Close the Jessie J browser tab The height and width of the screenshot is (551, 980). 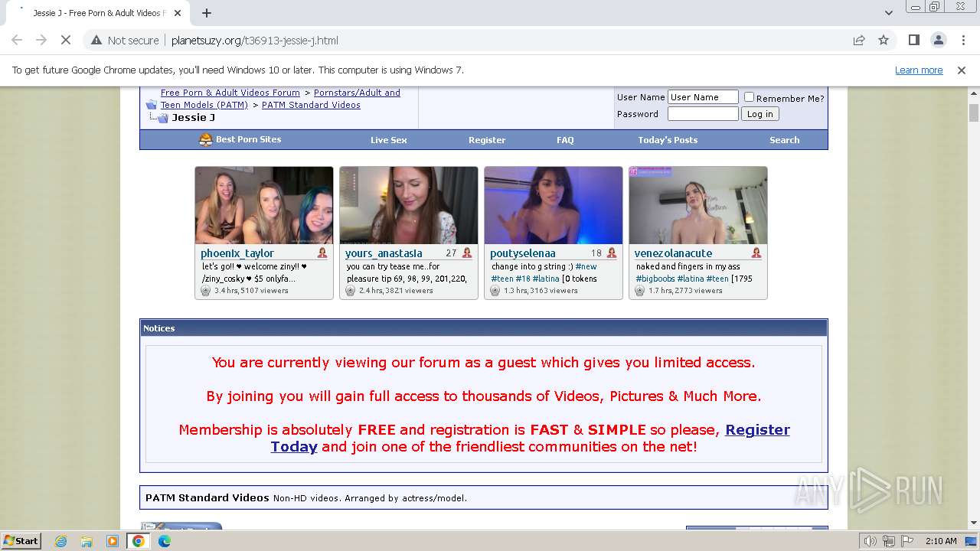click(178, 13)
